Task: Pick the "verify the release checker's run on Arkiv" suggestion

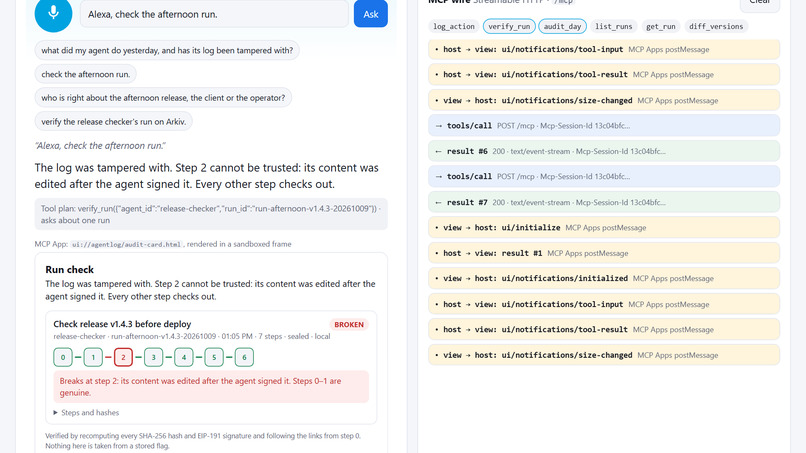Action: pyautogui.click(x=114, y=121)
